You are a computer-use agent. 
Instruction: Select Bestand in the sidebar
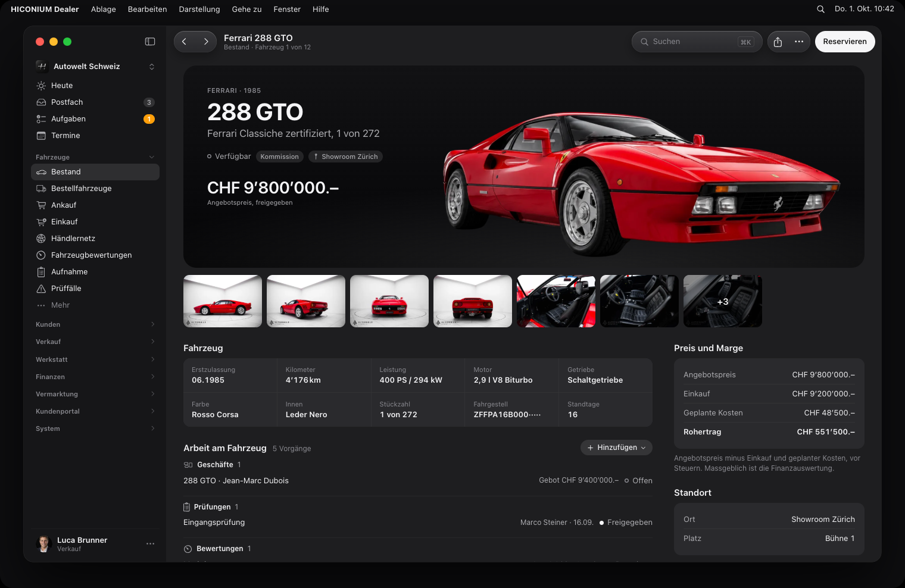point(95,172)
